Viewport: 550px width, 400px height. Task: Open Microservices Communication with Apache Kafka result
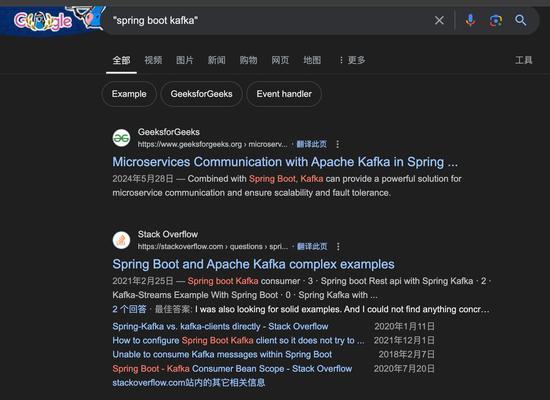(285, 162)
